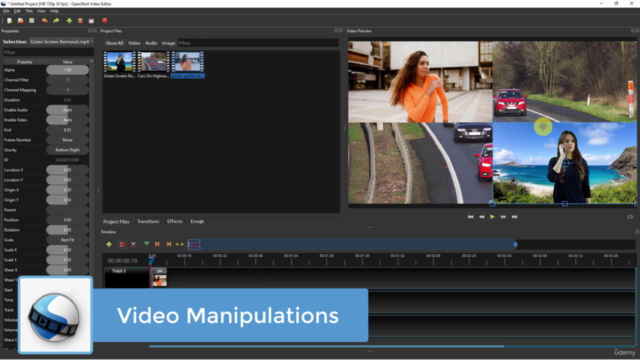This screenshot has width=640, height=360.
Task: Click the green Add Marker icon
Action: click(x=147, y=244)
